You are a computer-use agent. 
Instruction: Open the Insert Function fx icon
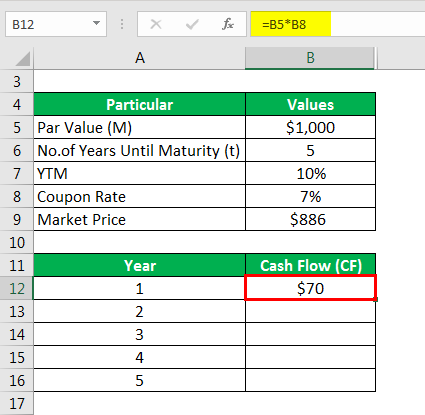228,24
